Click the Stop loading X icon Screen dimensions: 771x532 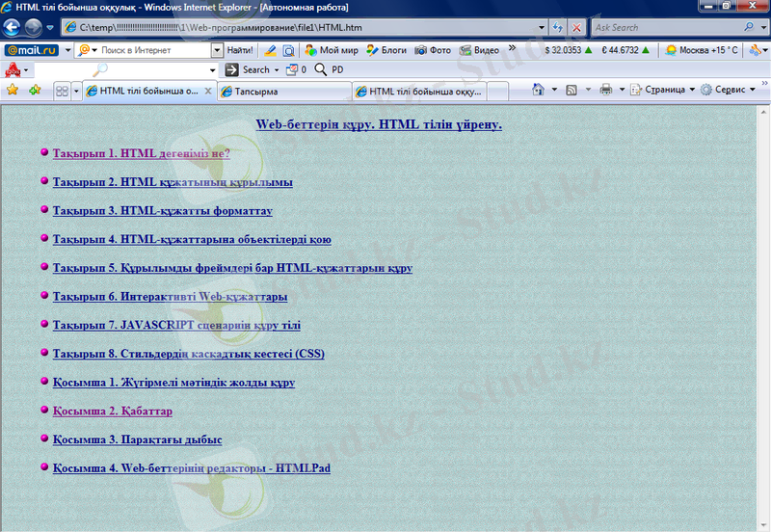(x=575, y=28)
